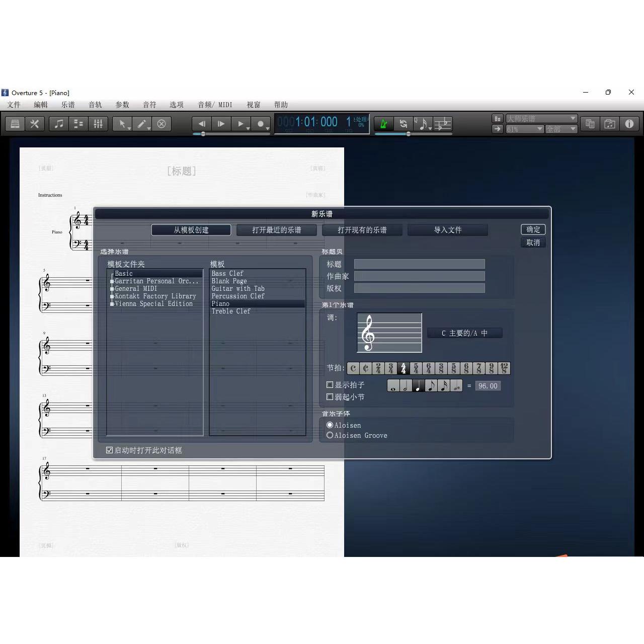Screen dimensions: 644x644
Task: Open the 音频/ MIDI menu
Action: 215,105
